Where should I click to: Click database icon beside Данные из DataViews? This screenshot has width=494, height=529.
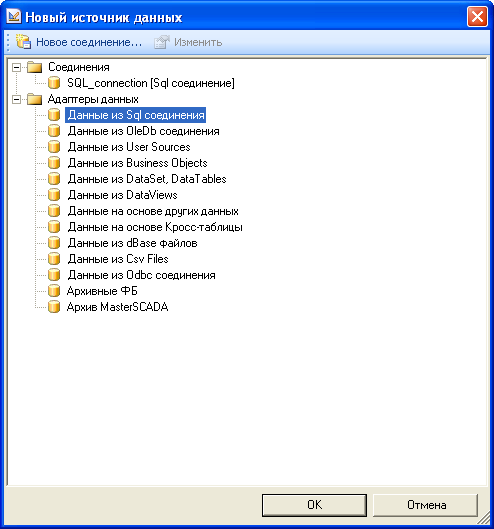point(54,195)
